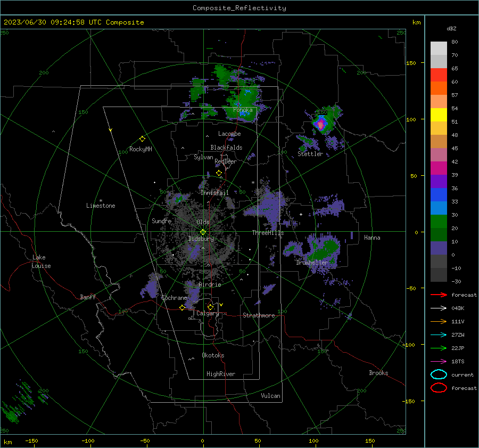479x448 pixels.
Task: Click the RedDeer city label
Action: click(226, 161)
